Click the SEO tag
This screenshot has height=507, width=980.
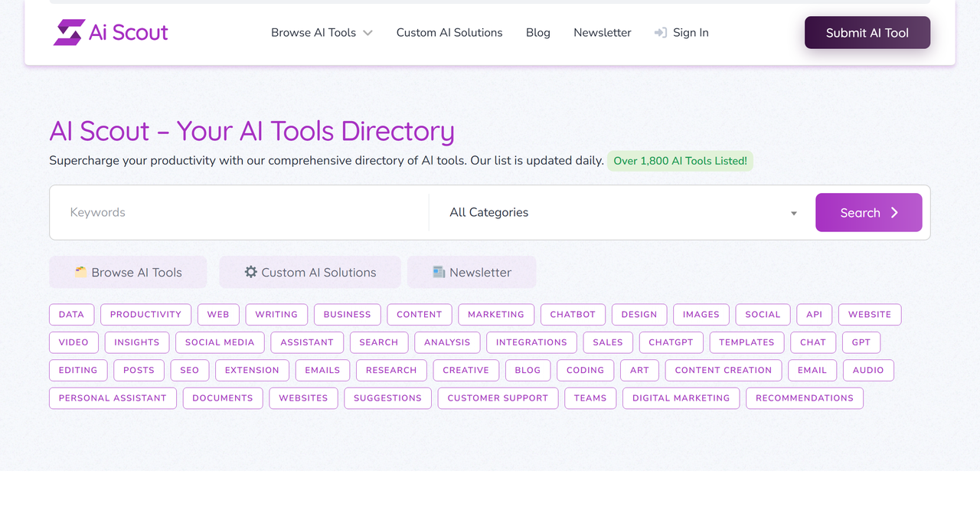point(189,370)
